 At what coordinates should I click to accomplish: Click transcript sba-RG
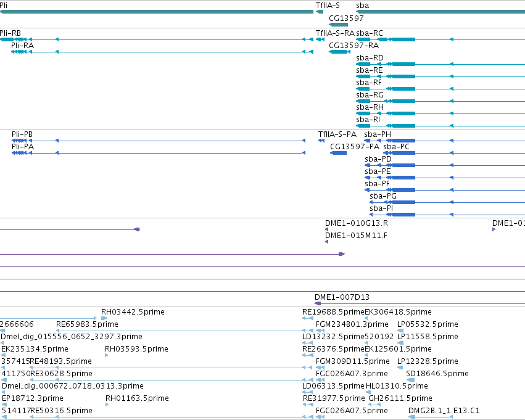[370, 95]
